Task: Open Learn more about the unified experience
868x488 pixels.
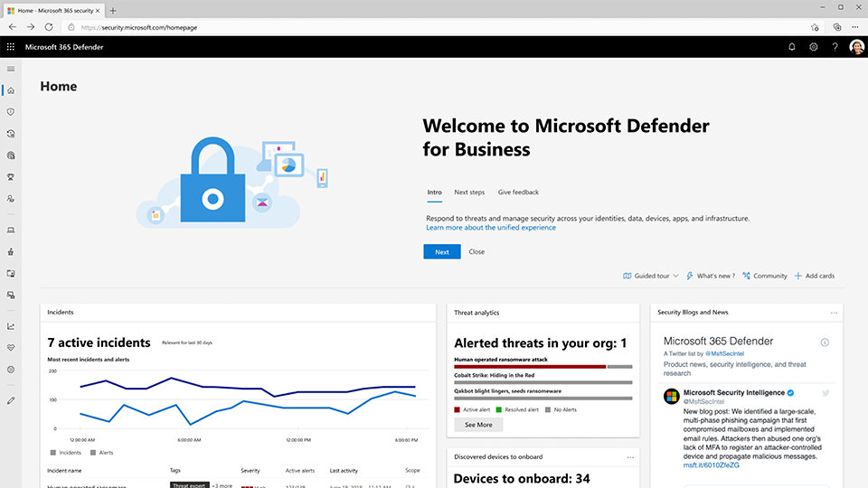Action: [490, 228]
